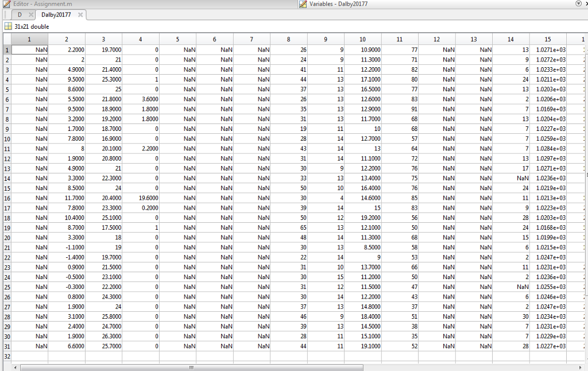This screenshot has height=371, width=588.
Task: Select cell 1.0271e+03 in row 1
Action: [547, 50]
